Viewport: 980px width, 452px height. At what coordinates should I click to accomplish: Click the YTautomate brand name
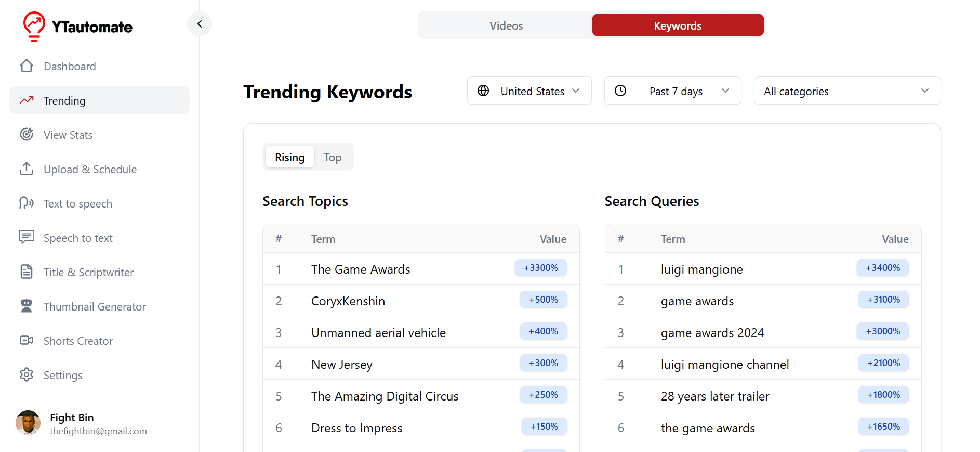click(92, 27)
